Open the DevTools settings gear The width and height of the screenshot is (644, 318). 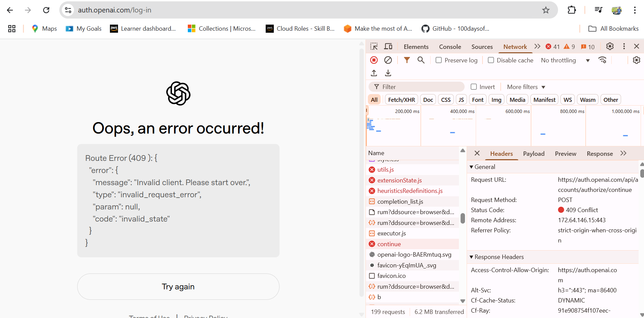click(610, 46)
